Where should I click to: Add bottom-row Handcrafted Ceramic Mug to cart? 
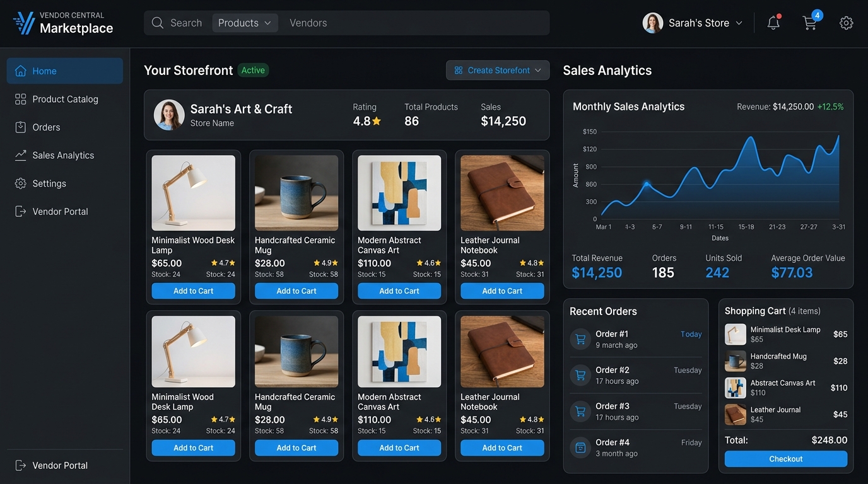click(296, 447)
